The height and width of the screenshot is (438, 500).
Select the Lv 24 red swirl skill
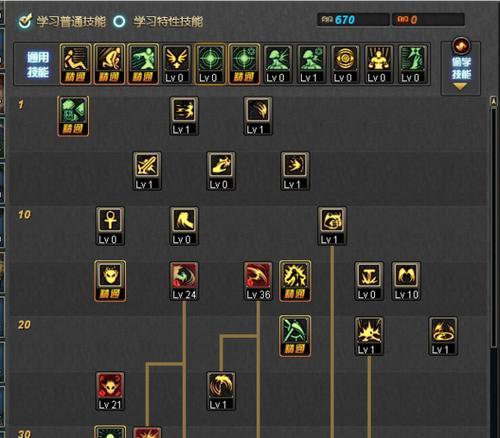click(184, 281)
